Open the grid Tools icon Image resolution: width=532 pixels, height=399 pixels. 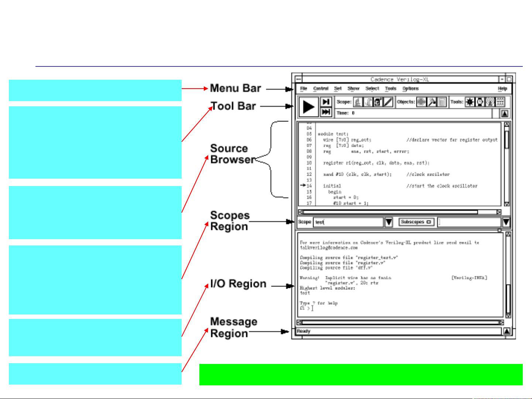[500, 102]
